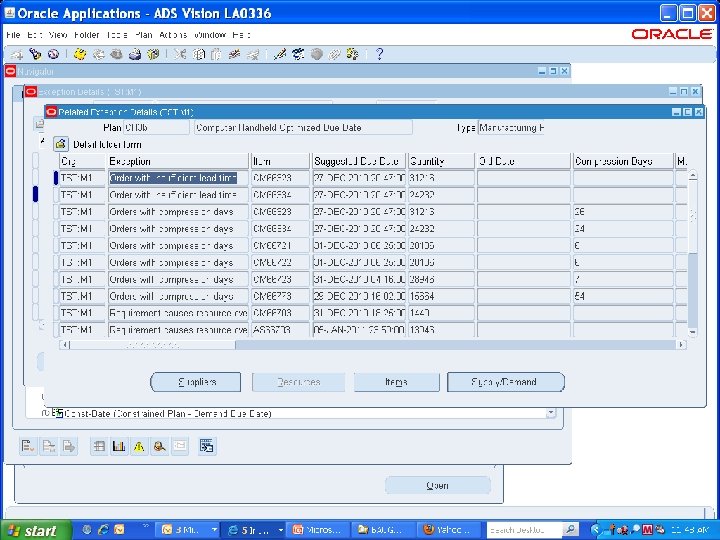Click the Close Form toolbar icon
Viewport: 720px width, 540px height.
153,54
